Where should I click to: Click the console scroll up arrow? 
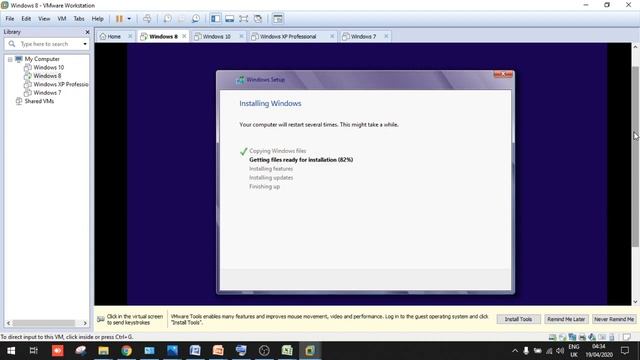636,47
